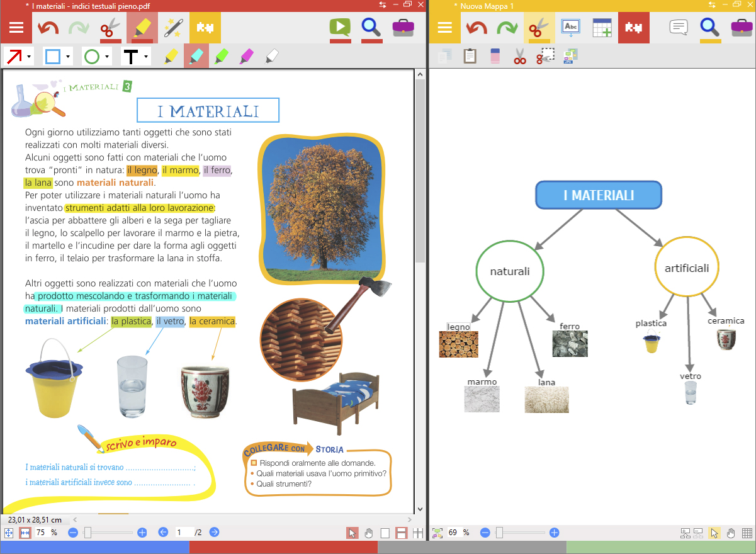Open the purple briefcase in the PDF window
This screenshot has height=554, width=756.
[x=403, y=28]
